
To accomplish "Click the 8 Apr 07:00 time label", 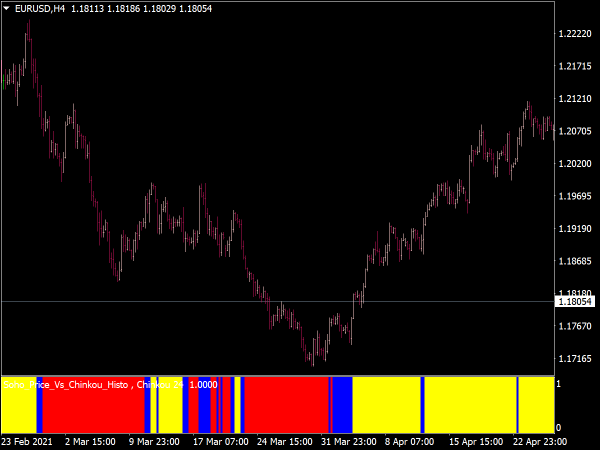I will (x=409, y=442).
